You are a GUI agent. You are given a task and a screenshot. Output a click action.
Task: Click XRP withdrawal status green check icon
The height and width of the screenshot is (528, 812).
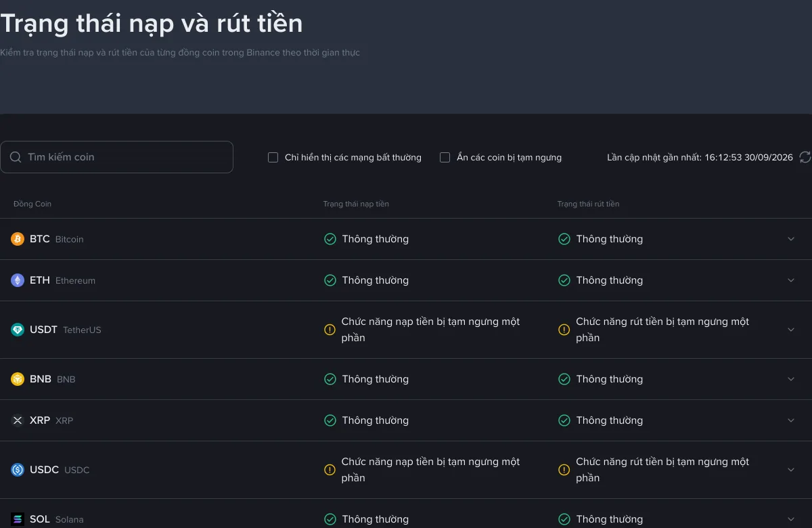[x=564, y=420]
